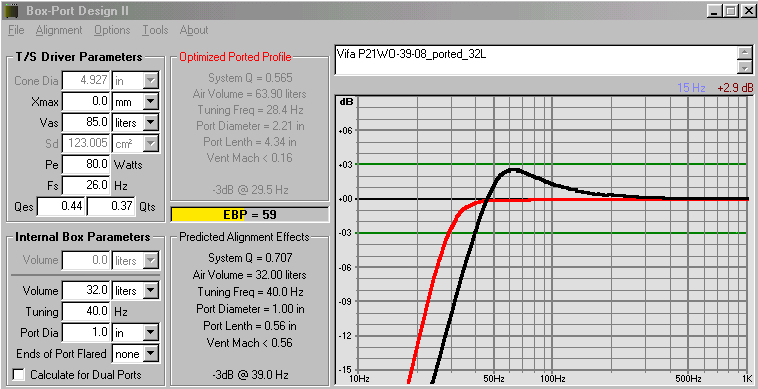Click the box Volume 32.0 field
The width and height of the screenshot is (758, 389).
pos(87,291)
